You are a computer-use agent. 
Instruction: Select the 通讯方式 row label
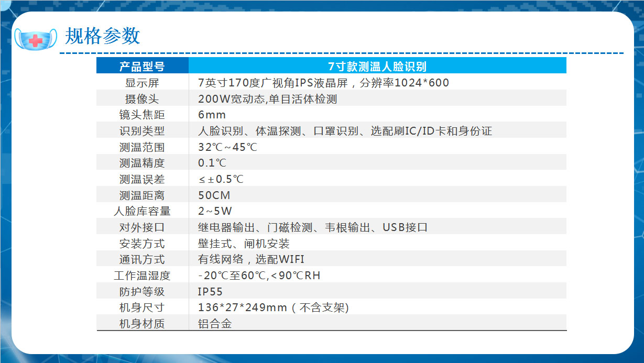coord(142,259)
